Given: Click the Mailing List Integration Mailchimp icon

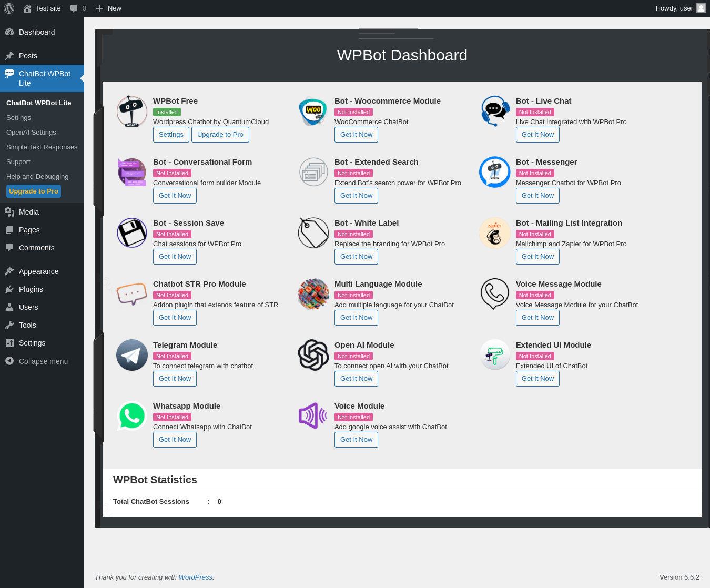Looking at the screenshot, I should 495,233.
